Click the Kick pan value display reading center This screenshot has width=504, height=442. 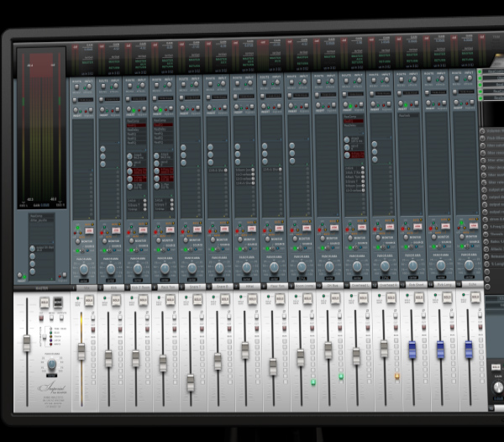(x=111, y=281)
